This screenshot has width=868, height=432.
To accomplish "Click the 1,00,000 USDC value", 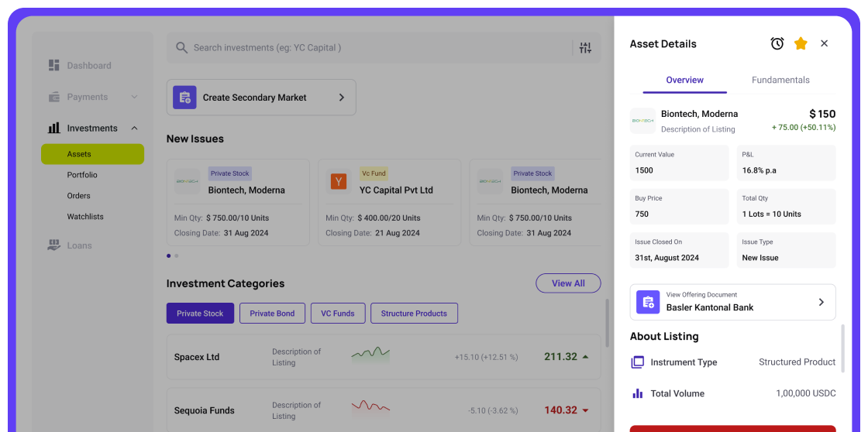I will point(806,393).
